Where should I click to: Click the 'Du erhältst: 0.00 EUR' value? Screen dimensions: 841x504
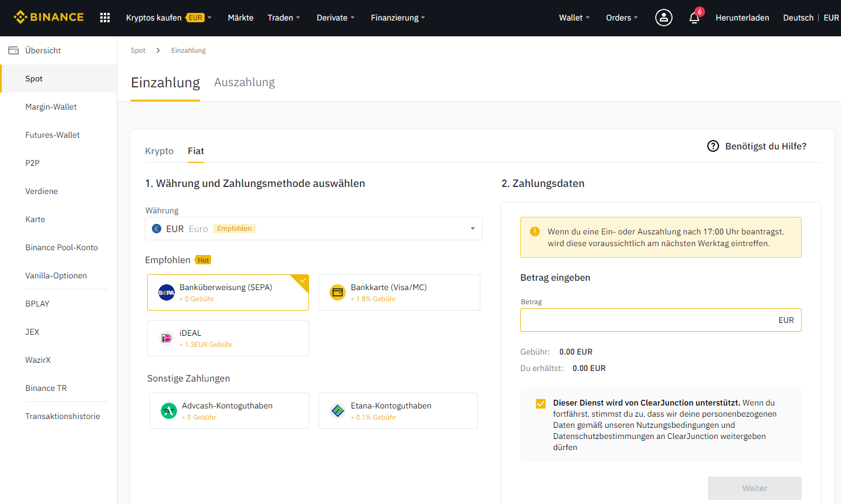[589, 368]
